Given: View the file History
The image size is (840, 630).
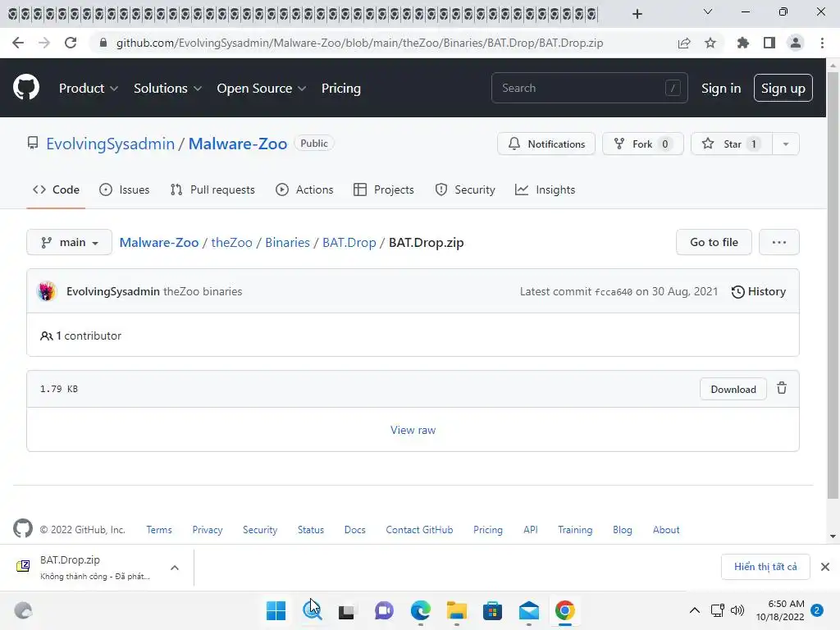Looking at the screenshot, I should 758,291.
